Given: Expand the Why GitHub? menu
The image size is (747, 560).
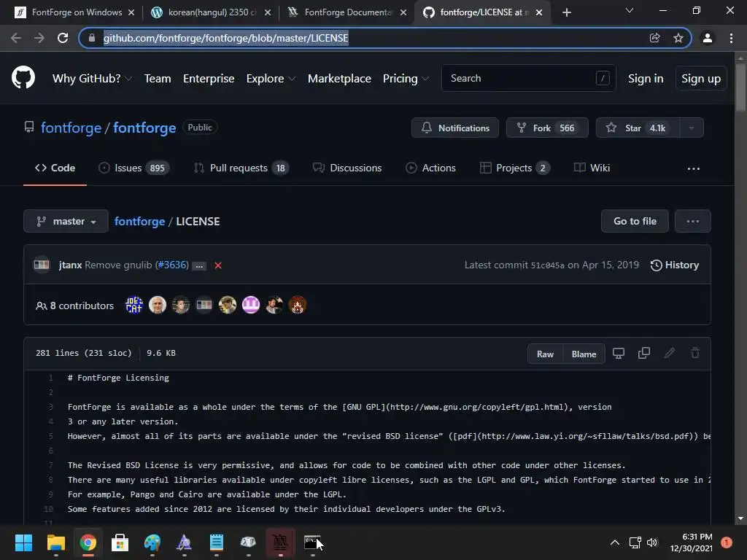Looking at the screenshot, I should (x=92, y=79).
